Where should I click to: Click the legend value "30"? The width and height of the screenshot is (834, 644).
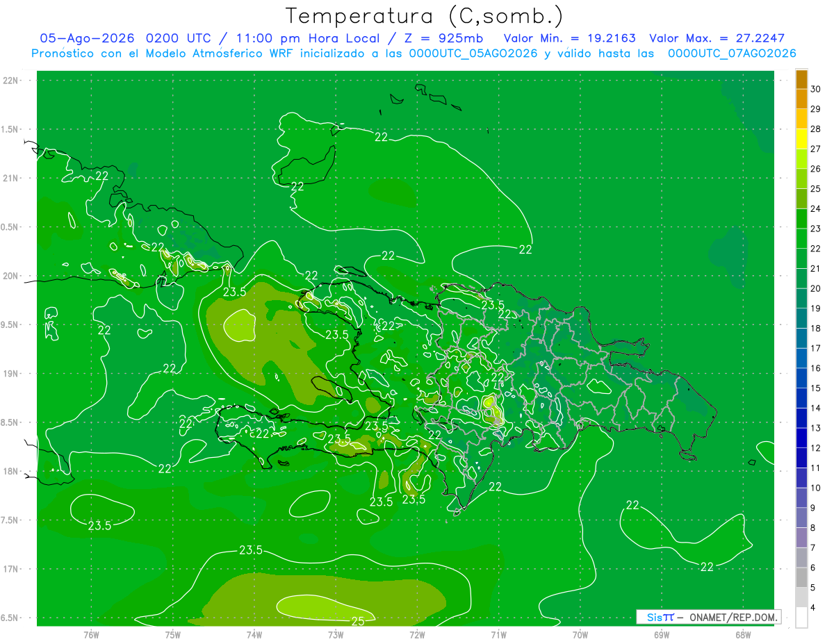[x=816, y=89]
